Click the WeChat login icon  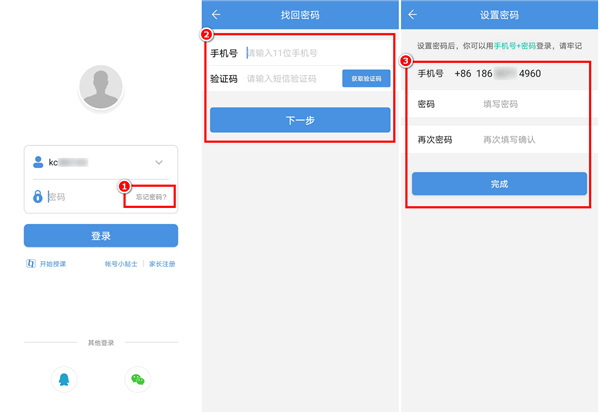click(x=138, y=380)
